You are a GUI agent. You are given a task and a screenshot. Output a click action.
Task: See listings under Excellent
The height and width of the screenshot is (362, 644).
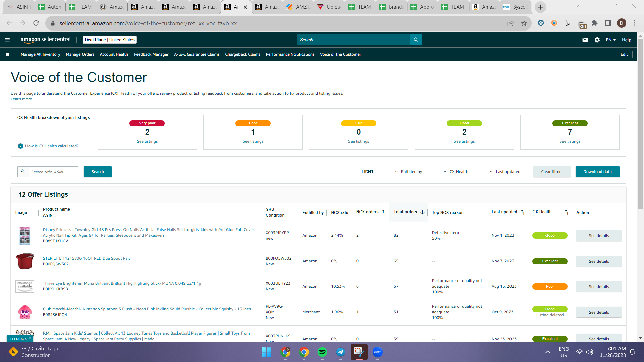coord(570,141)
